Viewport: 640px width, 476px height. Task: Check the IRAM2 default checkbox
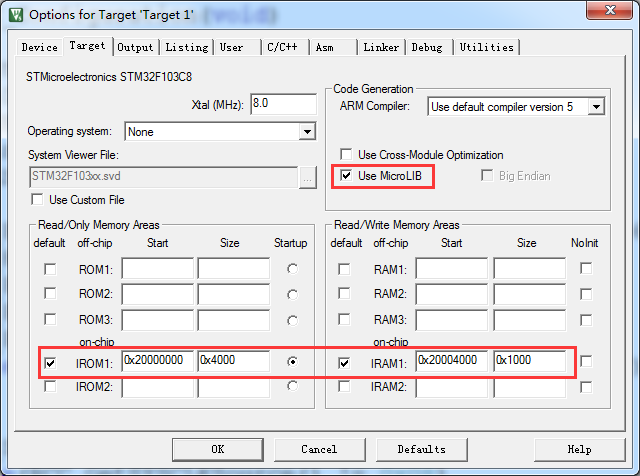[x=344, y=386]
